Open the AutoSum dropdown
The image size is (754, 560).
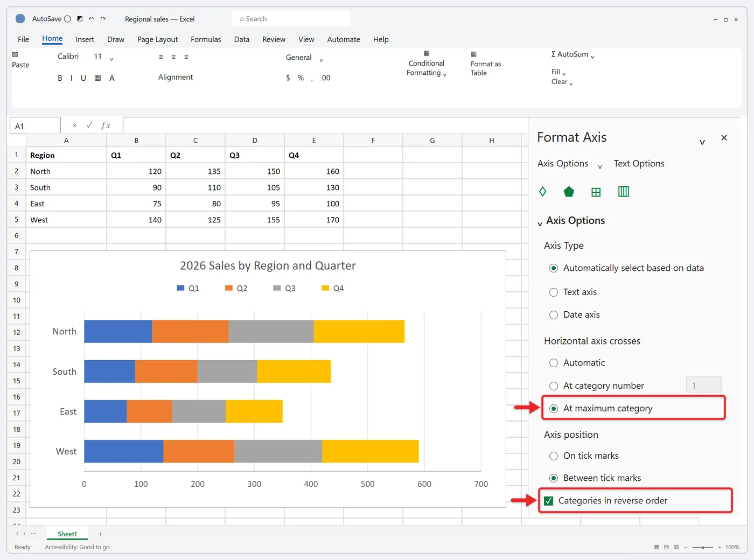[592, 57]
